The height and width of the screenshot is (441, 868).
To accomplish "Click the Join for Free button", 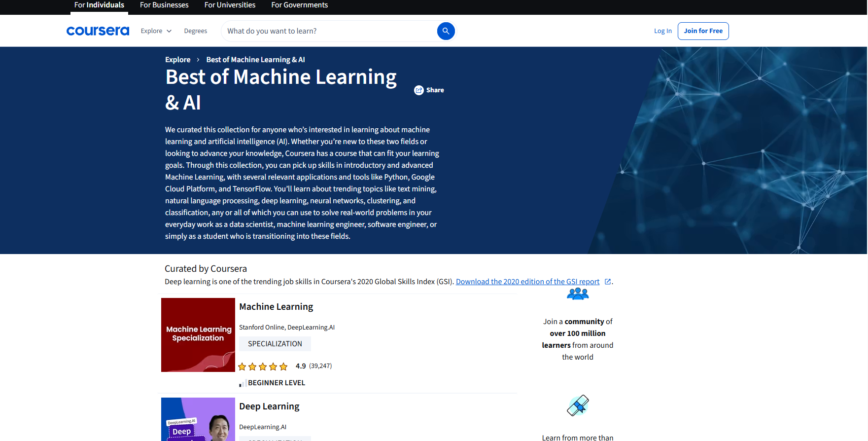I will [703, 31].
